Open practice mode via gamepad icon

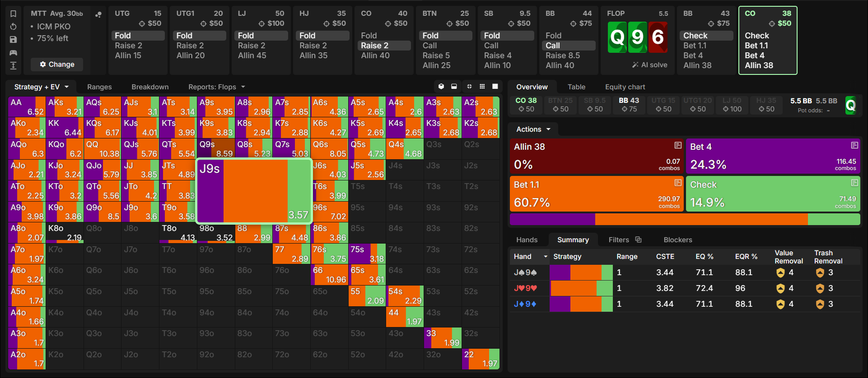[14, 53]
